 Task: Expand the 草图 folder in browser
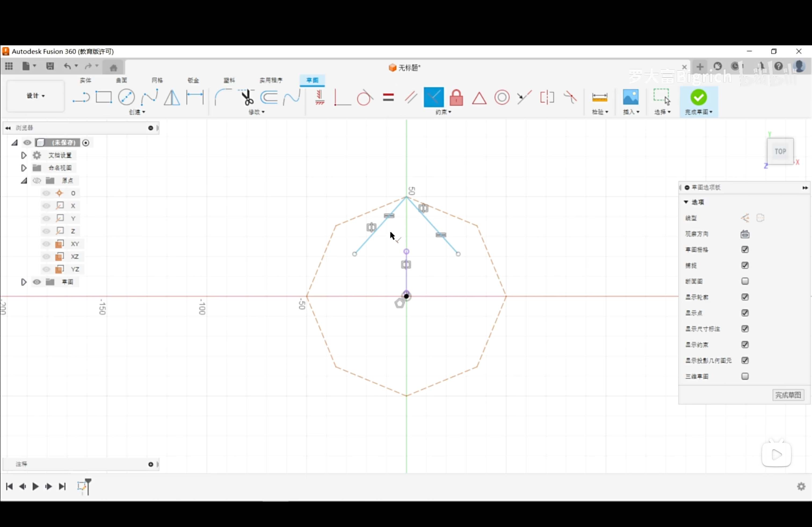coord(24,282)
